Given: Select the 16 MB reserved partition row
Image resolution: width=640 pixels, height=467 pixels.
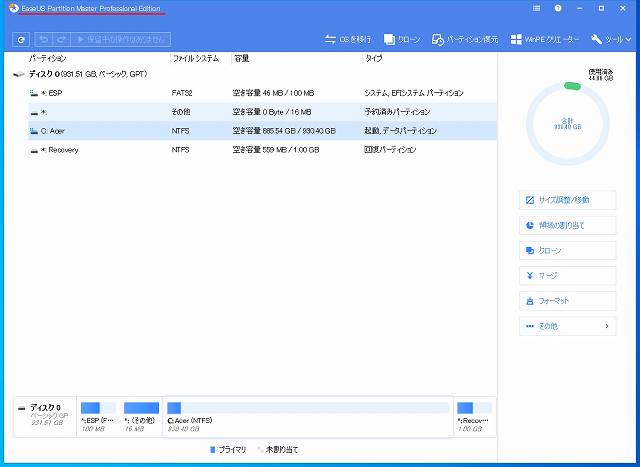Looking at the screenshot, I should click(262, 112).
